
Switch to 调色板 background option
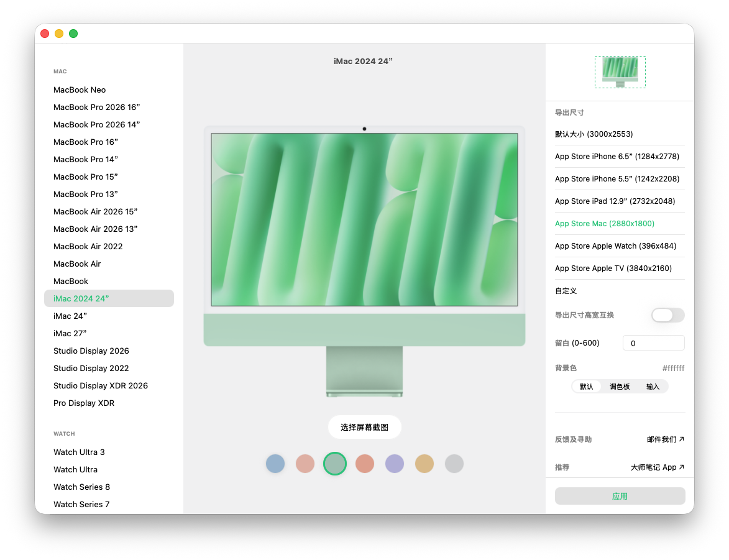click(x=620, y=387)
